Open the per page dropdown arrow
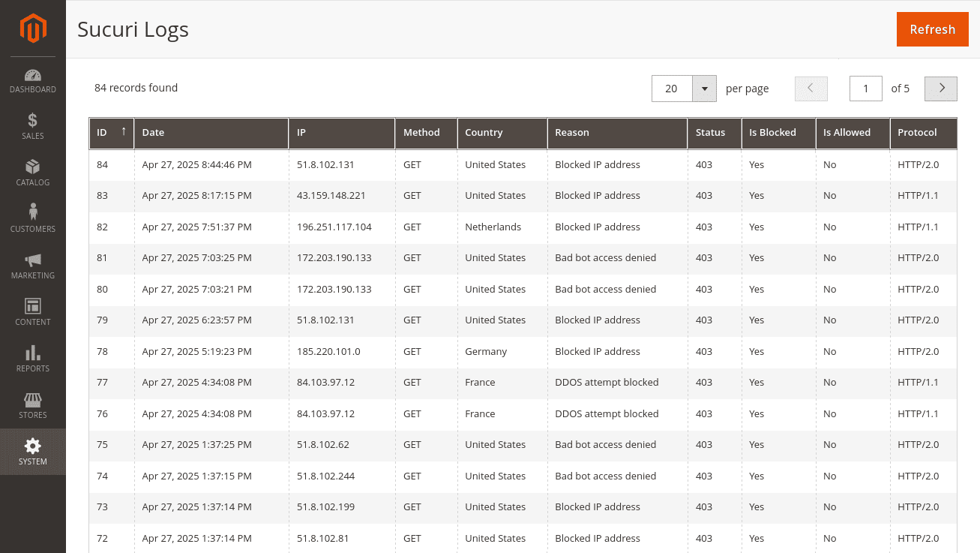This screenshot has width=980, height=553. 704,88
